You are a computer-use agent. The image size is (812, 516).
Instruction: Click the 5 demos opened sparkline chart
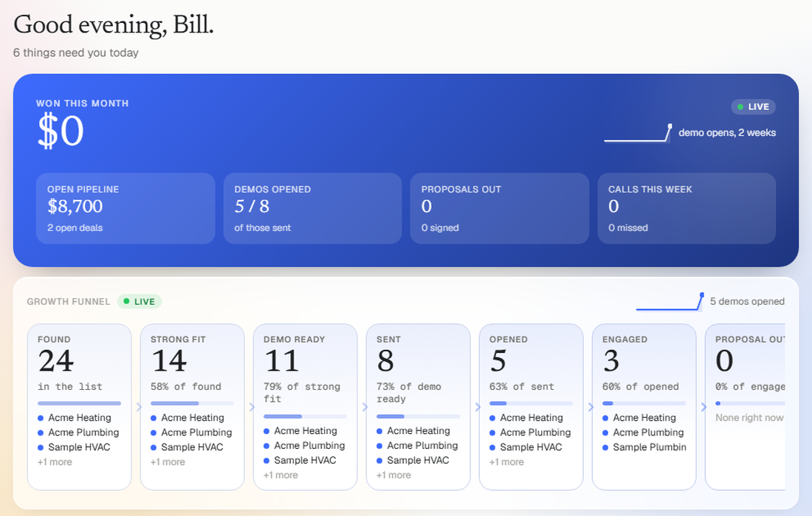click(x=670, y=301)
